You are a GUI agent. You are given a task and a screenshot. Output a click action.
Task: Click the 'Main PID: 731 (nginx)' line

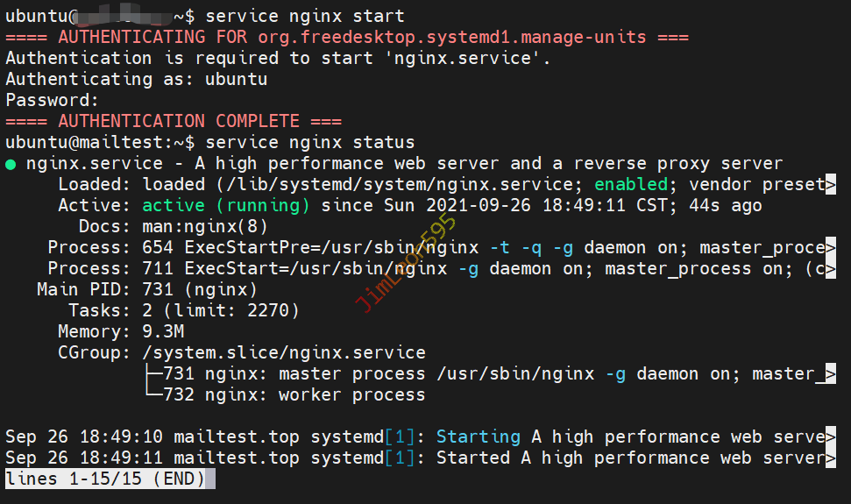147,290
